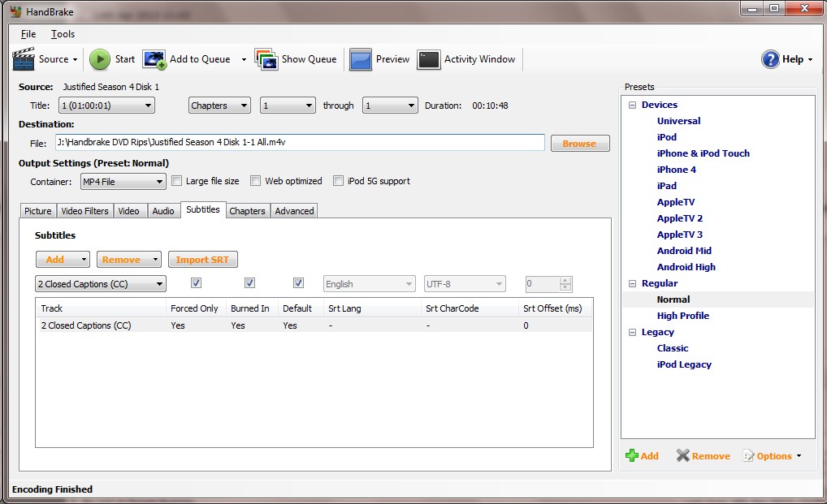Open the disabled English language dropdown
The width and height of the screenshot is (827, 504).
click(369, 284)
